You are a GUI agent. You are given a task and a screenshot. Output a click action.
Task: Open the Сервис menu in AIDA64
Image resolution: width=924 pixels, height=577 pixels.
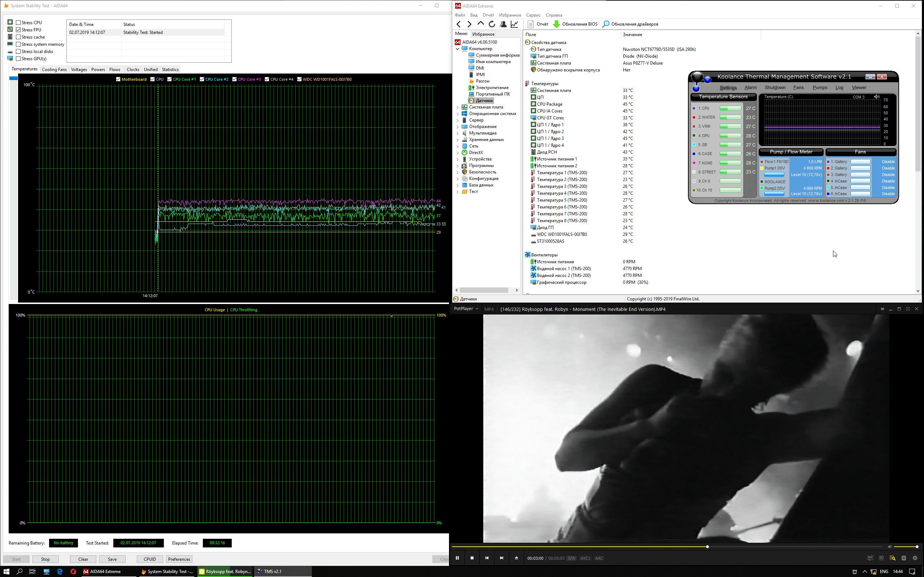click(x=533, y=15)
